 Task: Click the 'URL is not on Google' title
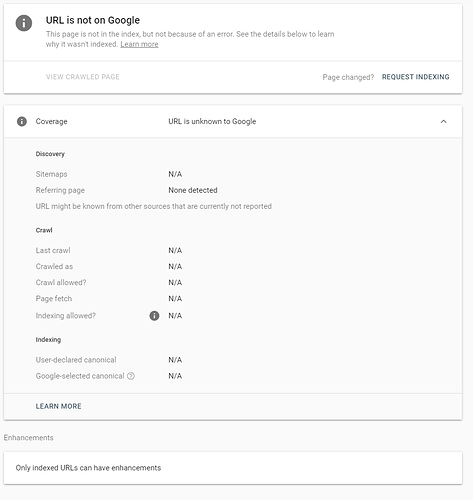point(93,20)
